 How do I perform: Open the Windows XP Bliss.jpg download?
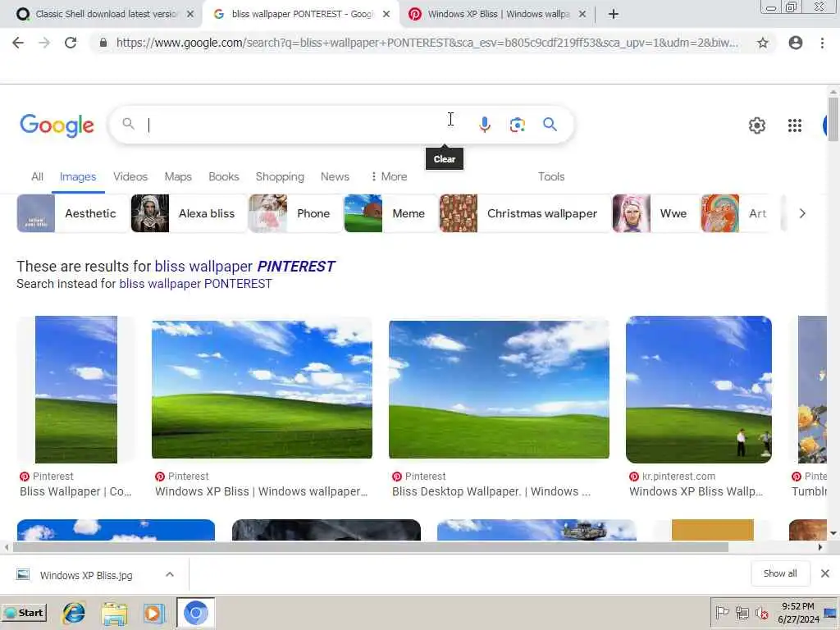point(85,575)
